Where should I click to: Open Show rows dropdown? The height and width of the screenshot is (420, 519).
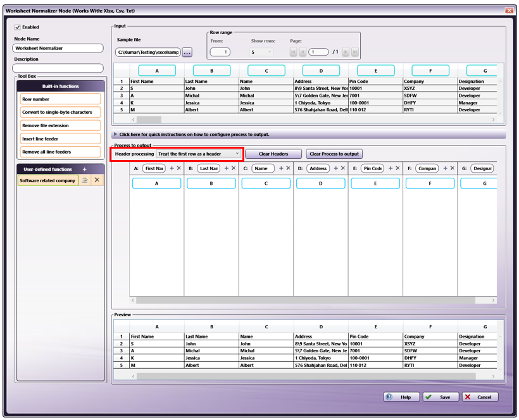click(x=261, y=52)
